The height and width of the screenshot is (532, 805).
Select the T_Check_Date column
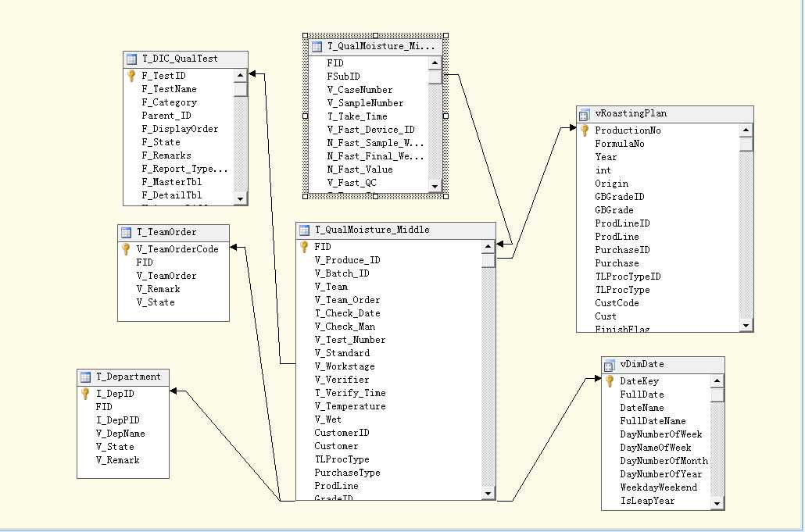click(x=347, y=313)
